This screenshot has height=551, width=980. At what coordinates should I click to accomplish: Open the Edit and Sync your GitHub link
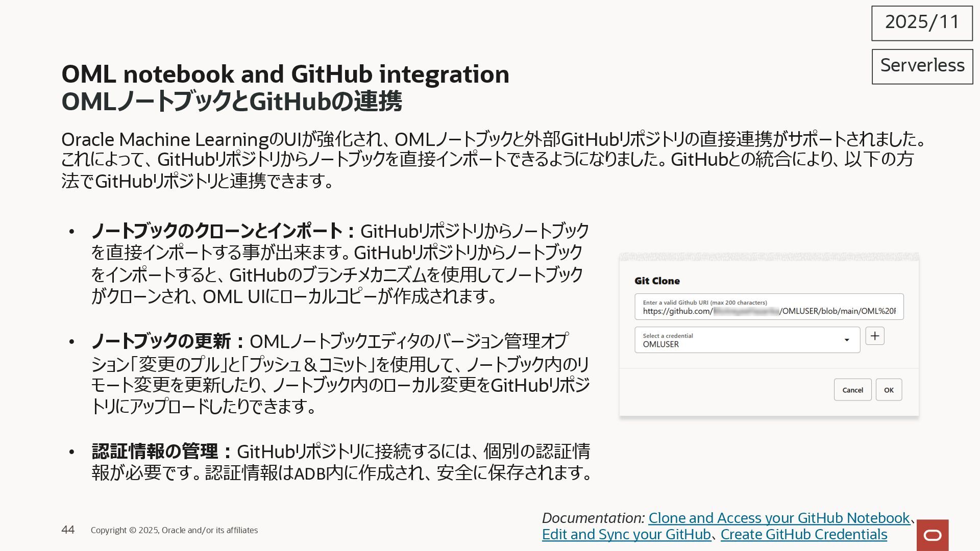[626, 534]
